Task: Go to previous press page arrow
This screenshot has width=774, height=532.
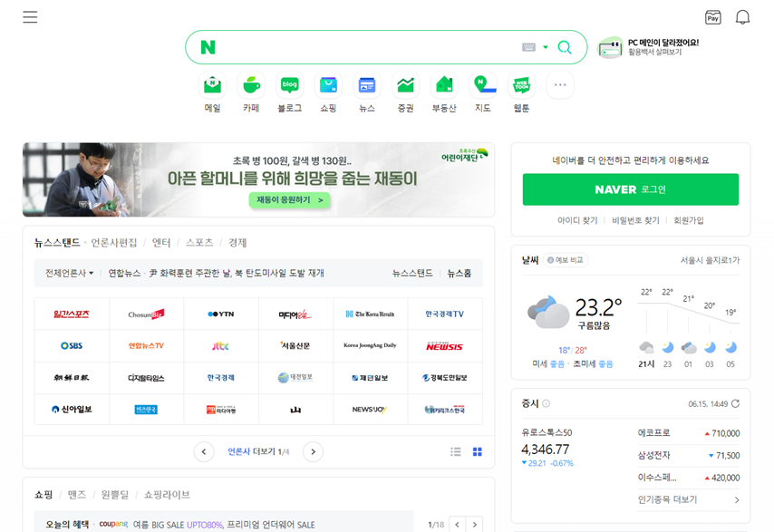Action: click(x=204, y=451)
